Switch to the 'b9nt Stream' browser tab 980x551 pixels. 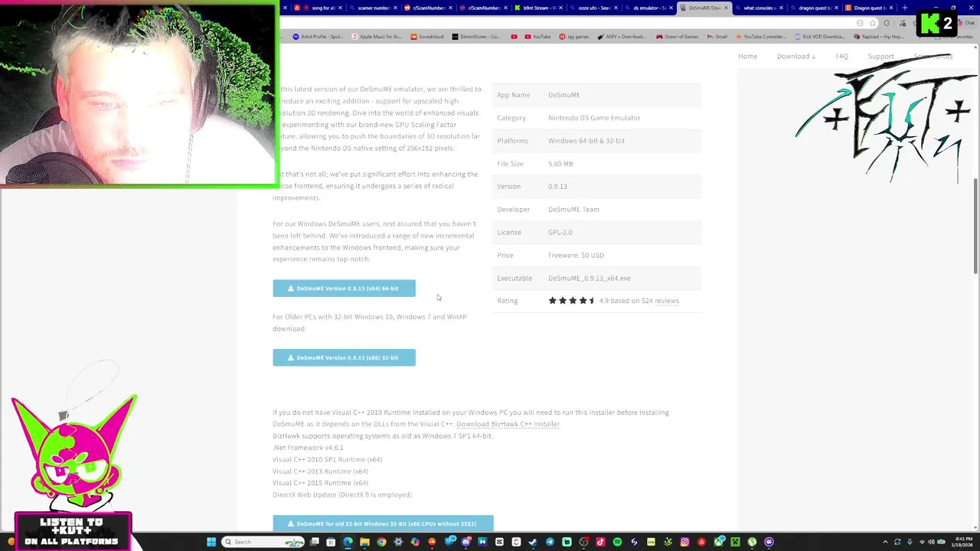(x=539, y=8)
